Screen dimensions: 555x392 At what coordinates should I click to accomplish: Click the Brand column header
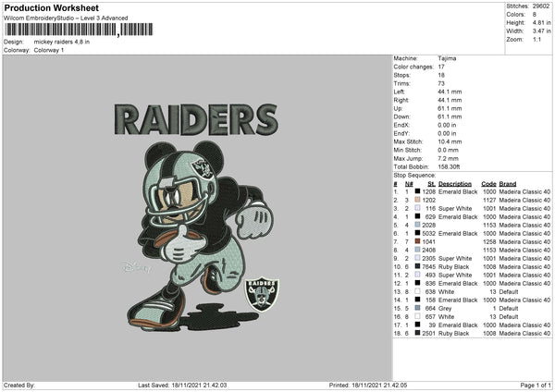508,184
